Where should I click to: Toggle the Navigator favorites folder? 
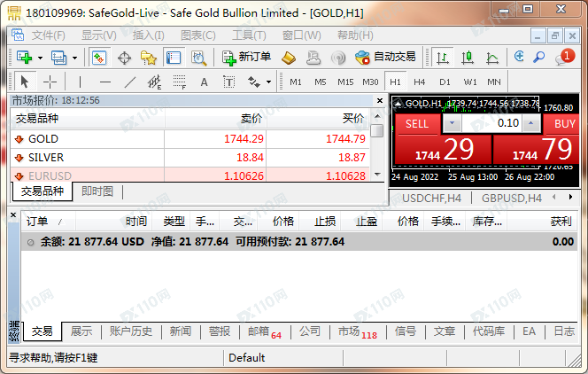[149, 58]
